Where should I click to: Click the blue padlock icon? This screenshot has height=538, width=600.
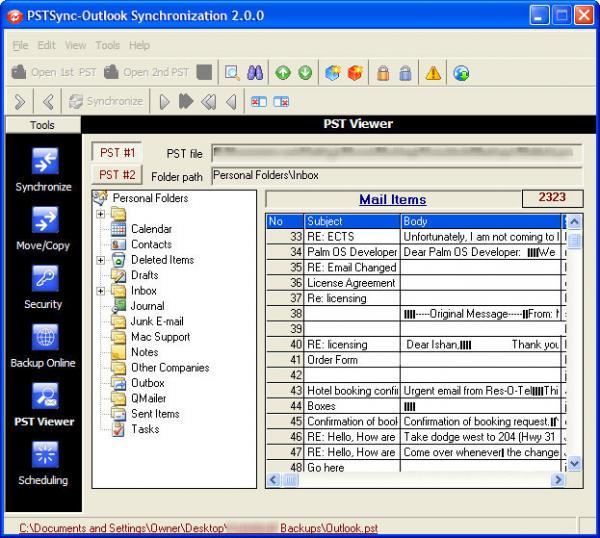click(405, 72)
